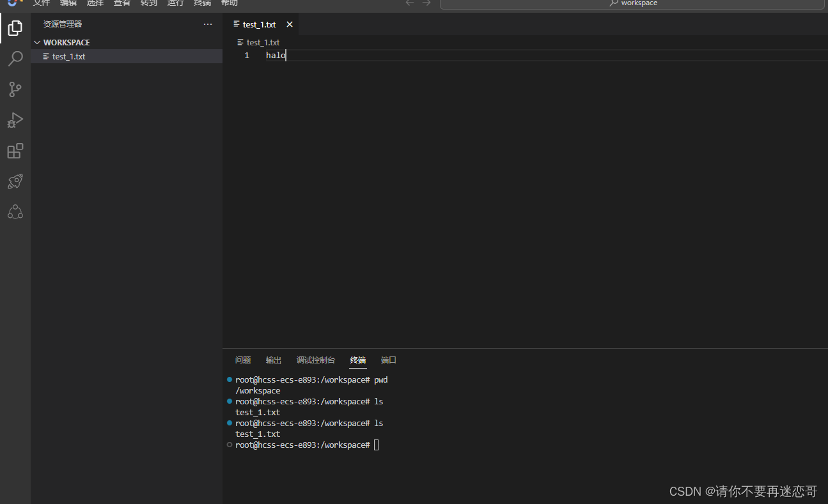828x504 pixels.
Task: Open the explorer's more actions (...) menu
Action: (208, 24)
